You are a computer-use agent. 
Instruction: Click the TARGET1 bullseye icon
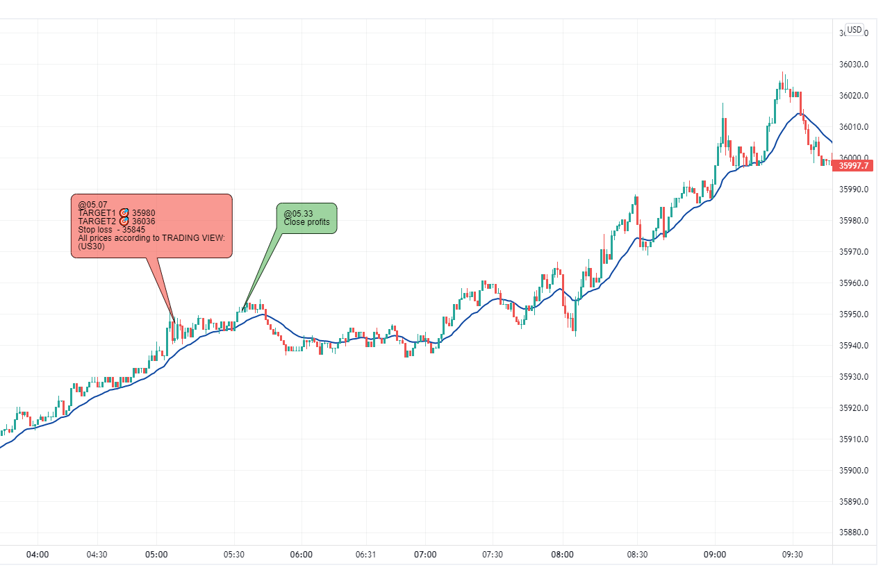124,212
